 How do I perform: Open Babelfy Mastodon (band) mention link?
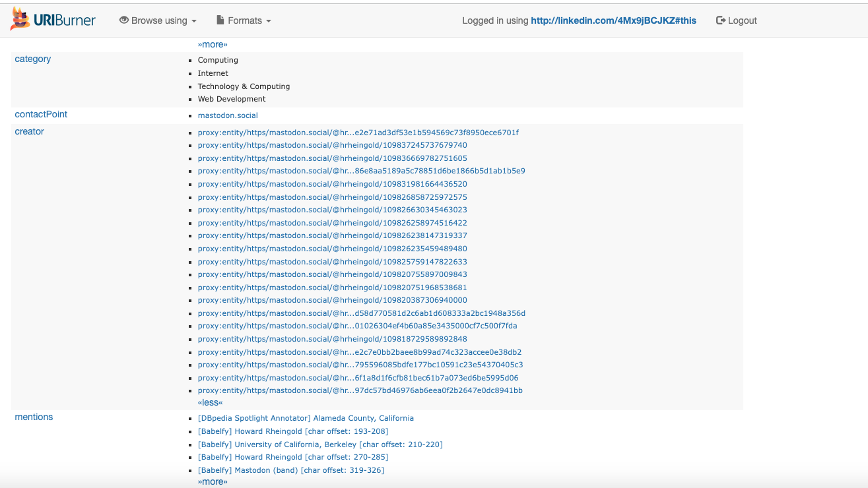[291, 470]
